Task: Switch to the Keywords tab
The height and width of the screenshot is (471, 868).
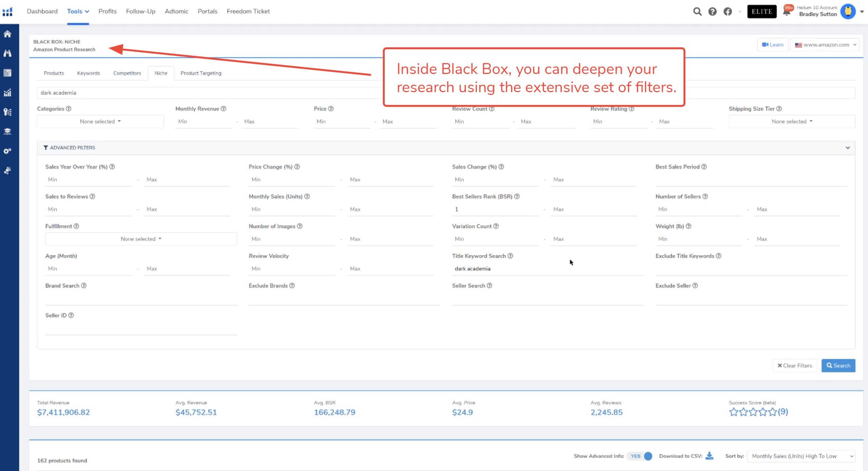Action: (x=88, y=73)
